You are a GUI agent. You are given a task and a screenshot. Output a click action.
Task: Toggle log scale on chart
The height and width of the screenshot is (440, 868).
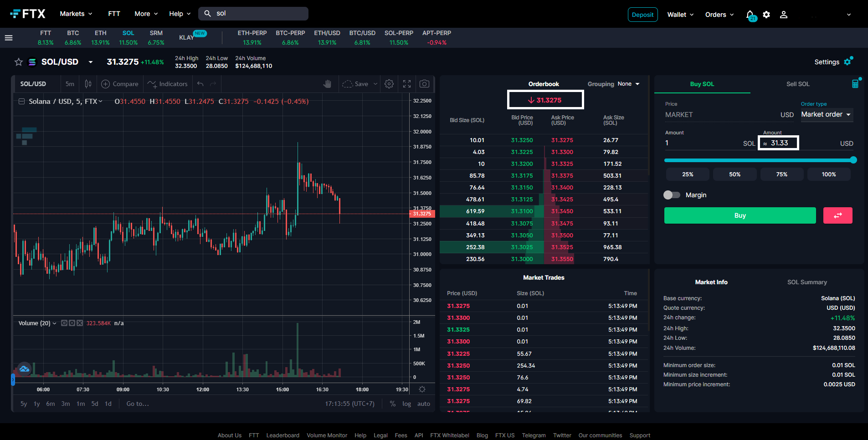[x=406, y=404]
